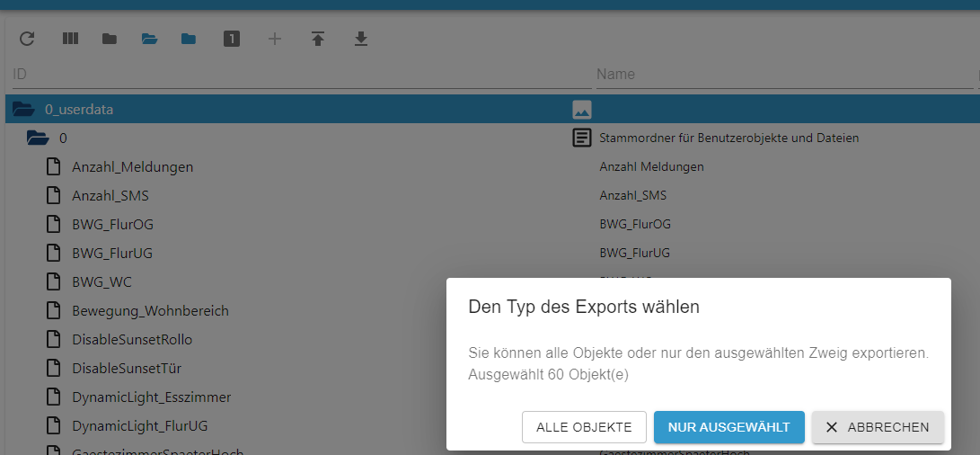Click the name cell 'BWG_FlurOG'
The image size is (980, 455).
click(x=635, y=224)
